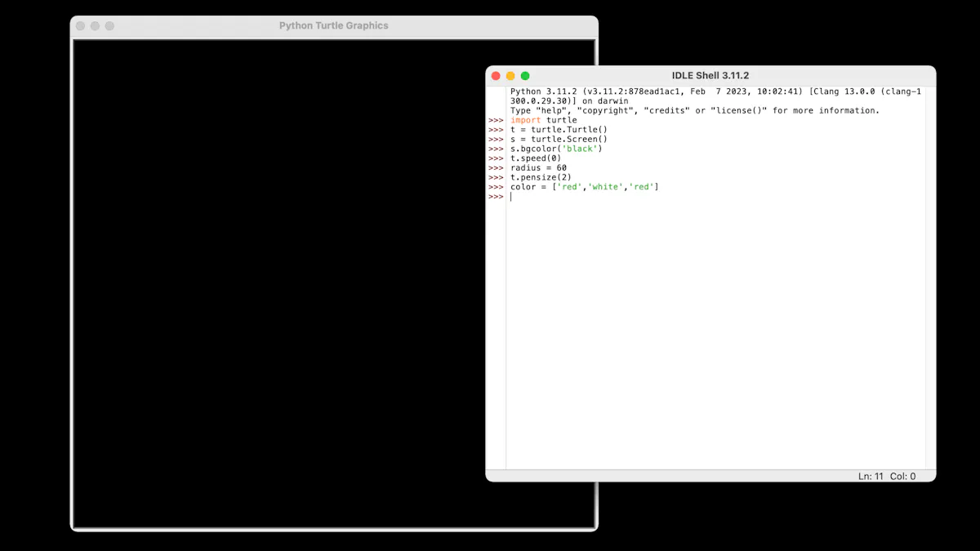Click the Ln: 11 status indicator
The height and width of the screenshot is (551, 980).
coord(871,476)
